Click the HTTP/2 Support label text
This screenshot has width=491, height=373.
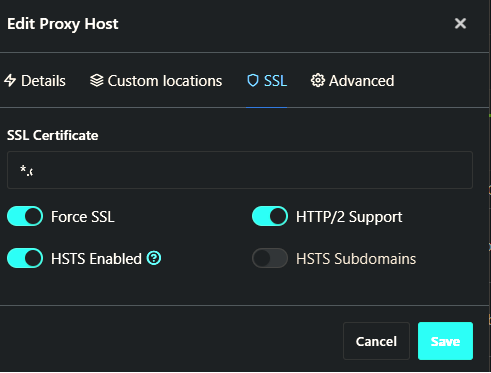349,217
